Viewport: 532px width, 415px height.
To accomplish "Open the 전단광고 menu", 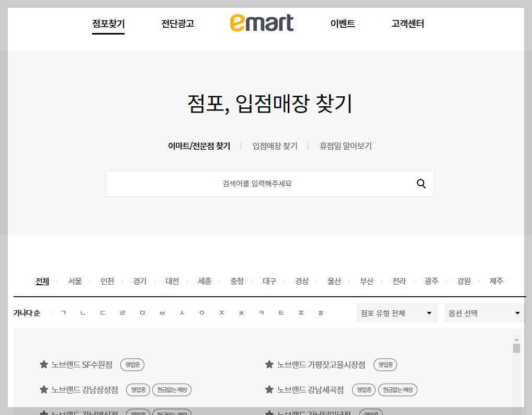I will pyautogui.click(x=177, y=24).
